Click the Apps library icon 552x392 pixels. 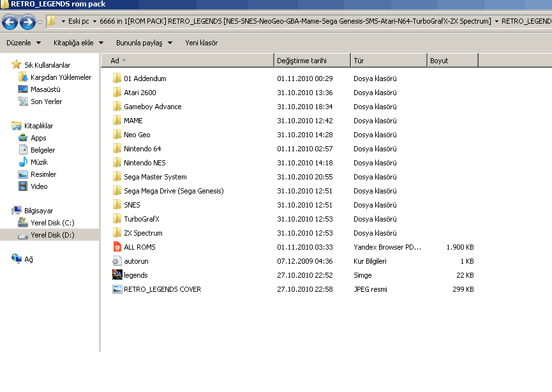pyautogui.click(x=23, y=138)
